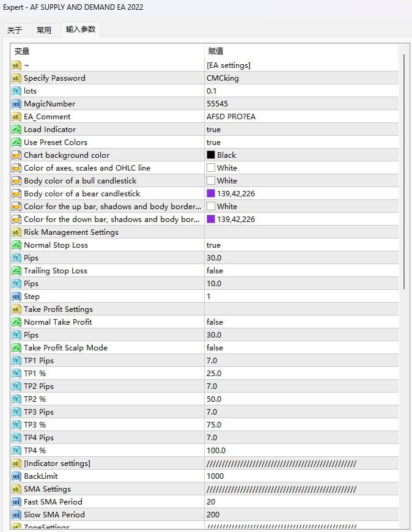Screen dimensions: 412x532
Task: Click the string icon beside Specify Password
Action: coord(17,78)
